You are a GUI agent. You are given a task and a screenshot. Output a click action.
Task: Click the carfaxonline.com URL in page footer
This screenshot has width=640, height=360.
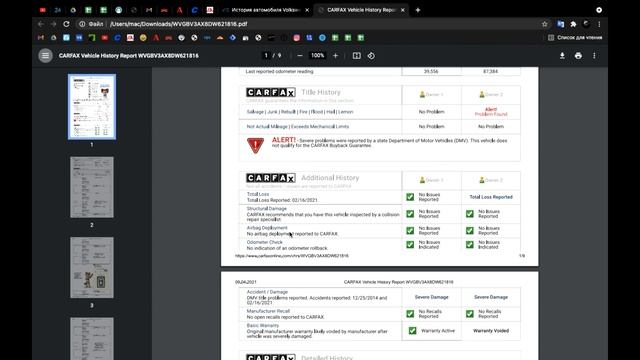coord(292,256)
